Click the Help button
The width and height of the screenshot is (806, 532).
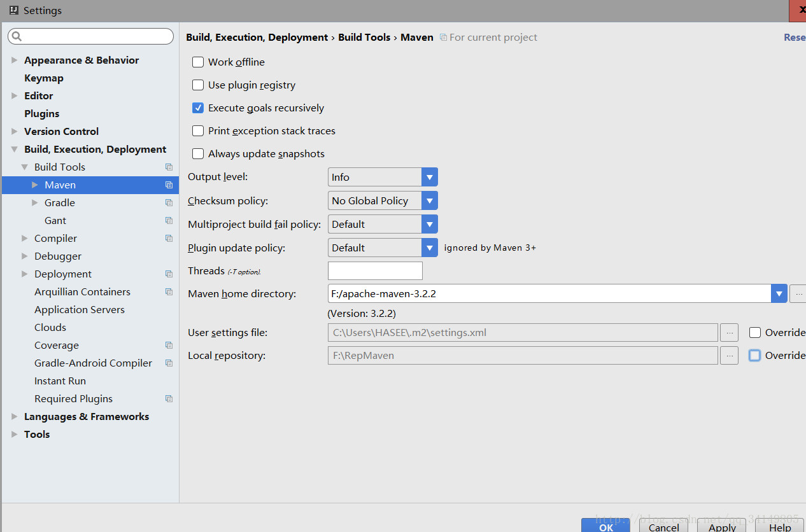tap(780, 526)
